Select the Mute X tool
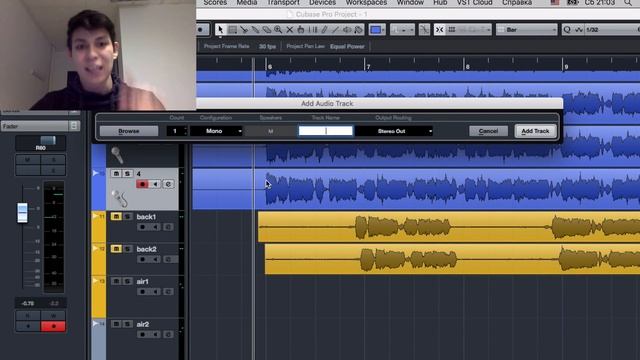 point(289,29)
